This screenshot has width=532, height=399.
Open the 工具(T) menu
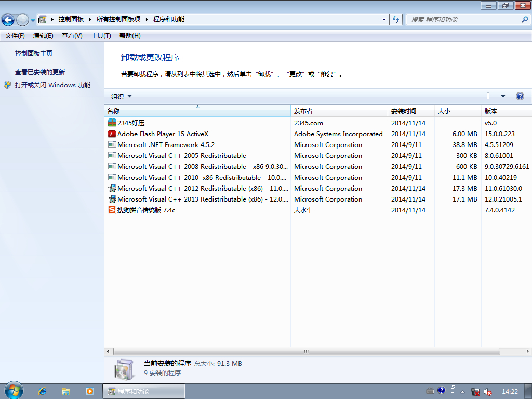101,36
